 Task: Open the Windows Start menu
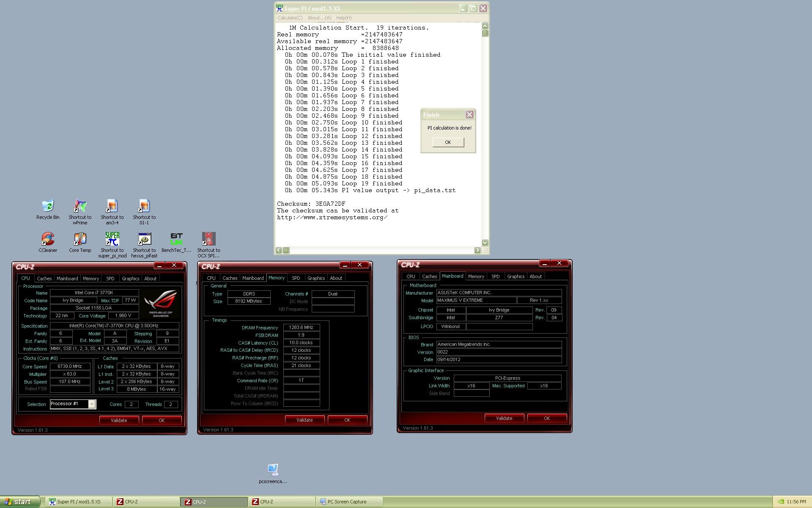pyautogui.click(x=20, y=502)
